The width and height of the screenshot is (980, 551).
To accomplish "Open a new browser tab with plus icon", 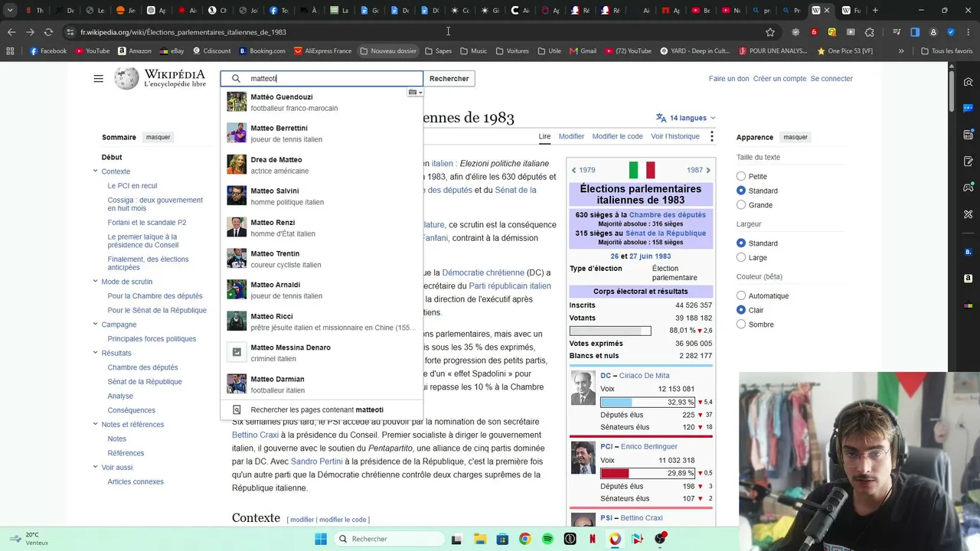I will click(x=875, y=11).
